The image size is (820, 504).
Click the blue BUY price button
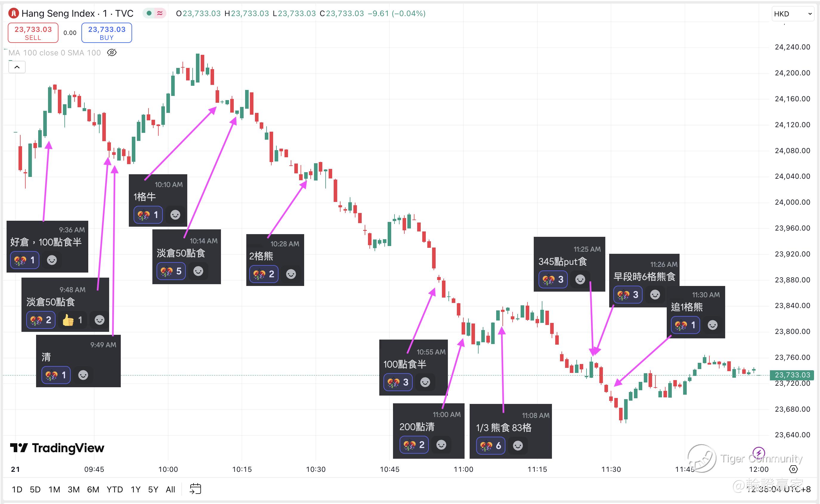107,33
